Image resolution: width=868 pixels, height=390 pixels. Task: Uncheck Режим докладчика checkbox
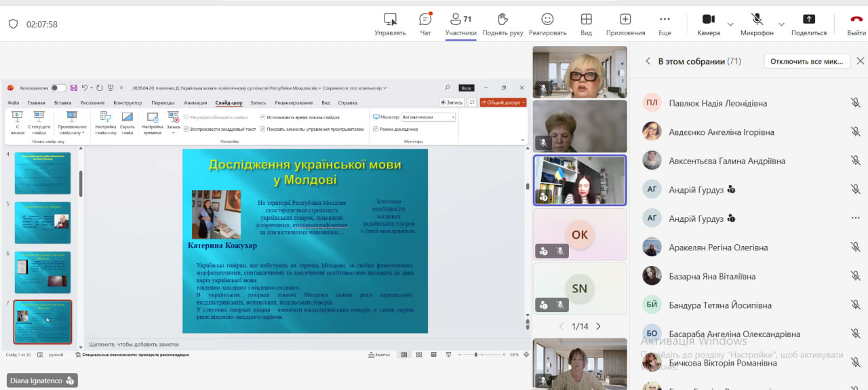pos(375,128)
